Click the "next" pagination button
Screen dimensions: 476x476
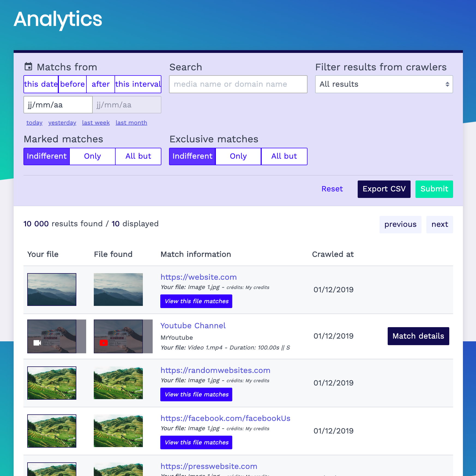coord(439,224)
